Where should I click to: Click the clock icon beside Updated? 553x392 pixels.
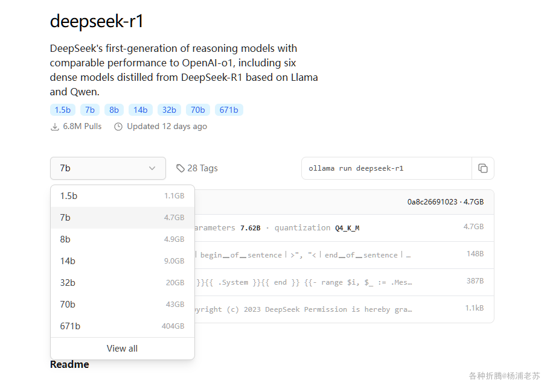click(118, 127)
